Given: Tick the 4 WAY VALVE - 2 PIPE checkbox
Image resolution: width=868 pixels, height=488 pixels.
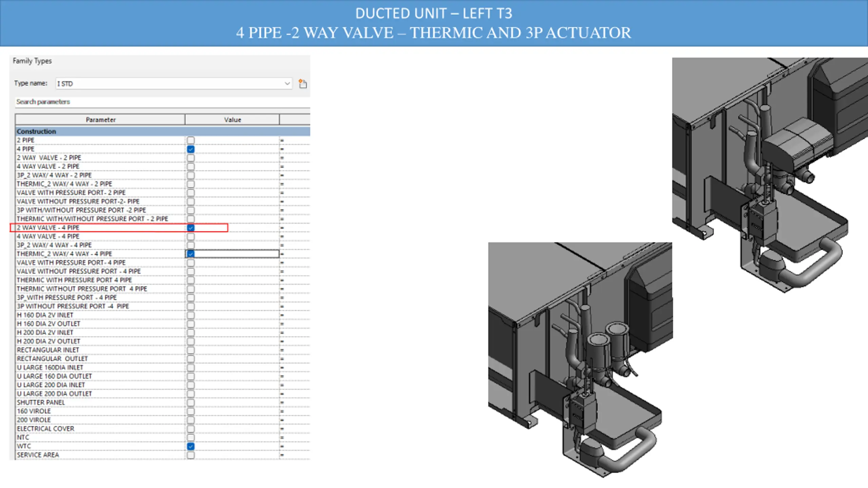Looking at the screenshot, I should (x=191, y=166).
